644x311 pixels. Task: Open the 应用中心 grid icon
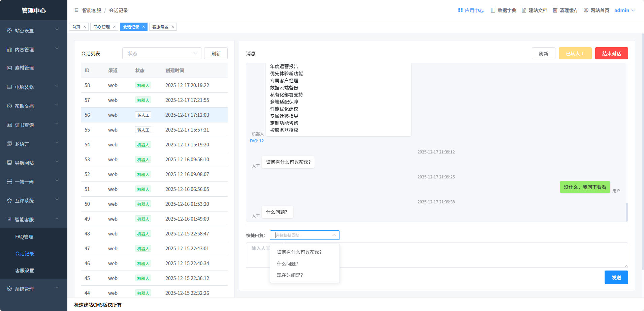click(x=460, y=10)
